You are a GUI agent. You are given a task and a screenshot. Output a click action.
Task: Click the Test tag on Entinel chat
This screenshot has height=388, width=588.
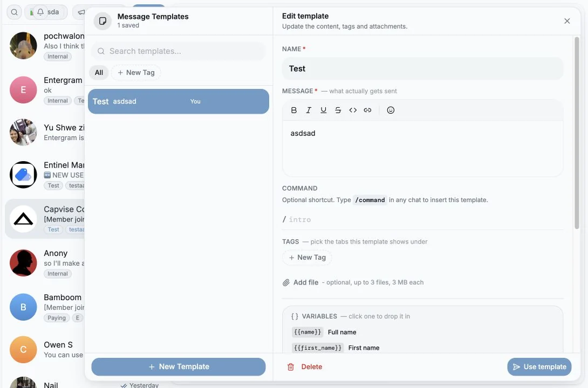(x=53, y=186)
